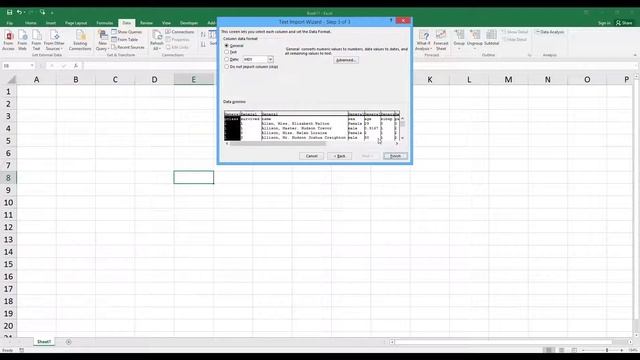Click the Normal view icon in status bar
Screen dimensions: 640x360
549,350
